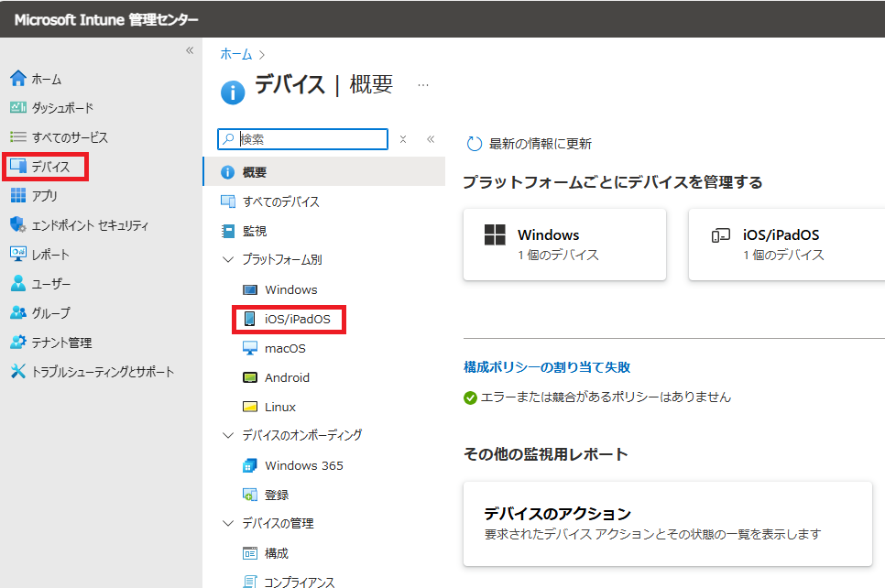
Task: Click レポート label in sidebar
Action: click(x=50, y=255)
